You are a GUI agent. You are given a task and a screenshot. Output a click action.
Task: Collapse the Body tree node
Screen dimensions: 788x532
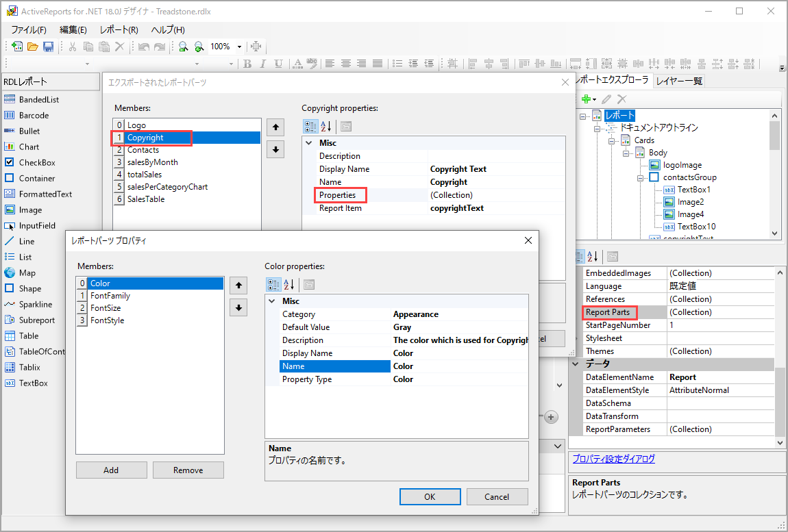click(x=626, y=153)
